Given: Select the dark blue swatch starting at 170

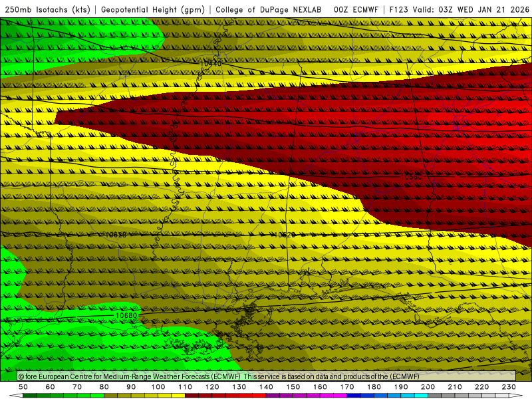Looking at the screenshot, I should [354, 396].
